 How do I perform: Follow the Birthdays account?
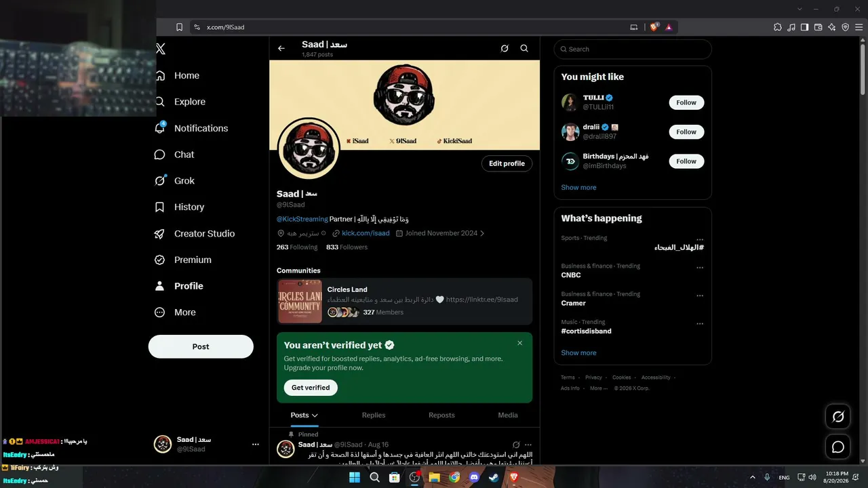click(x=686, y=161)
